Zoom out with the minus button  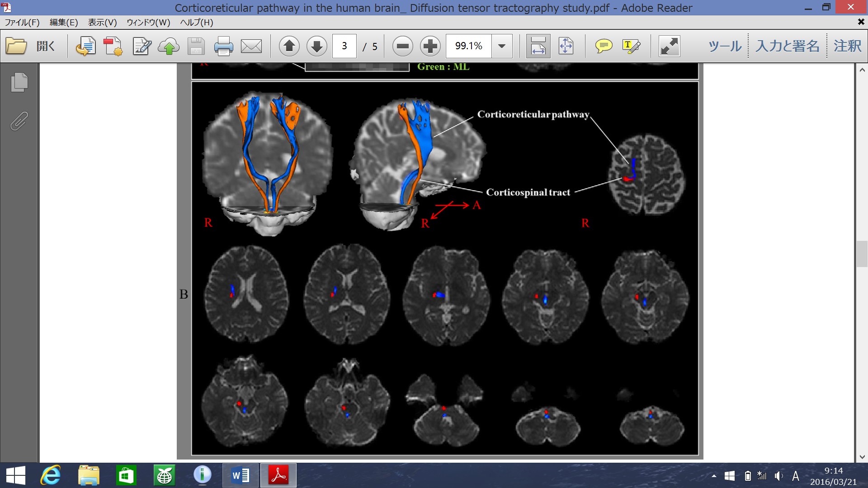pyautogui.click(x=403, y=46)
